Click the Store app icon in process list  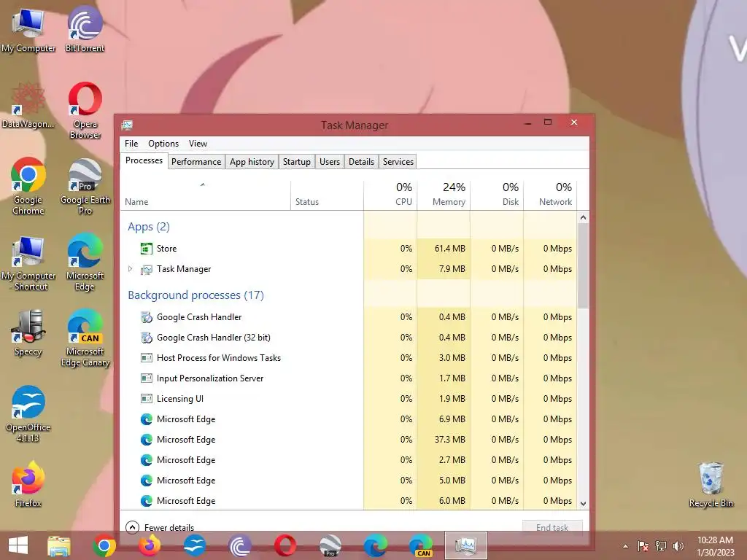tap(146, 249)
